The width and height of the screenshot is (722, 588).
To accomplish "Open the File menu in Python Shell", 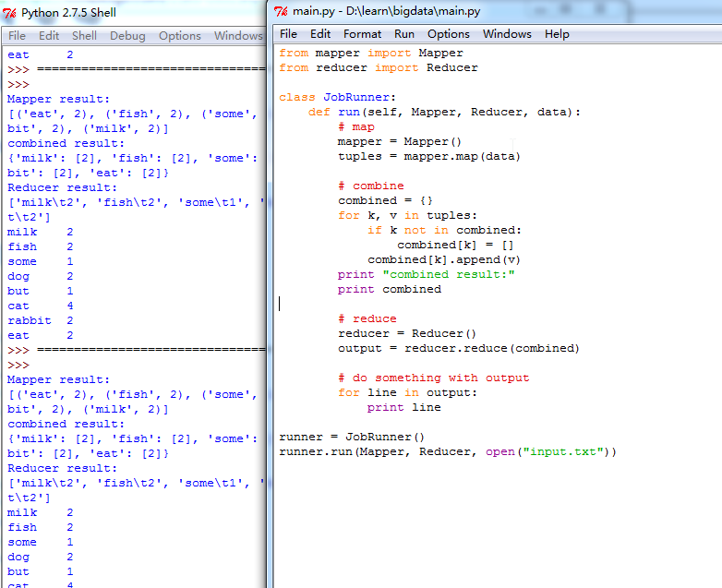I will (17, 36).
